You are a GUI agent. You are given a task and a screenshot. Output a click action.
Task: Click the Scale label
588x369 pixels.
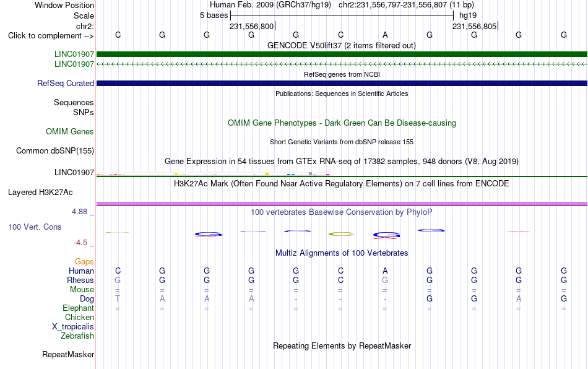point(84,15)
